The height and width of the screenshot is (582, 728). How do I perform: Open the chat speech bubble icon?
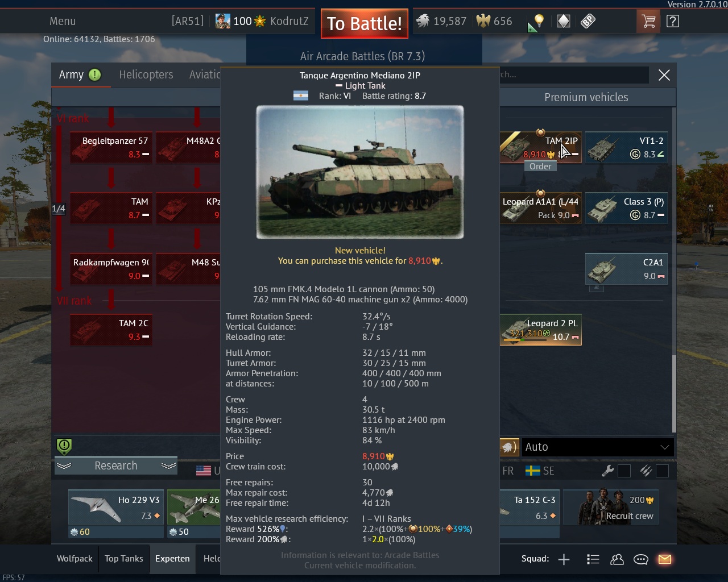coord(640,559)
